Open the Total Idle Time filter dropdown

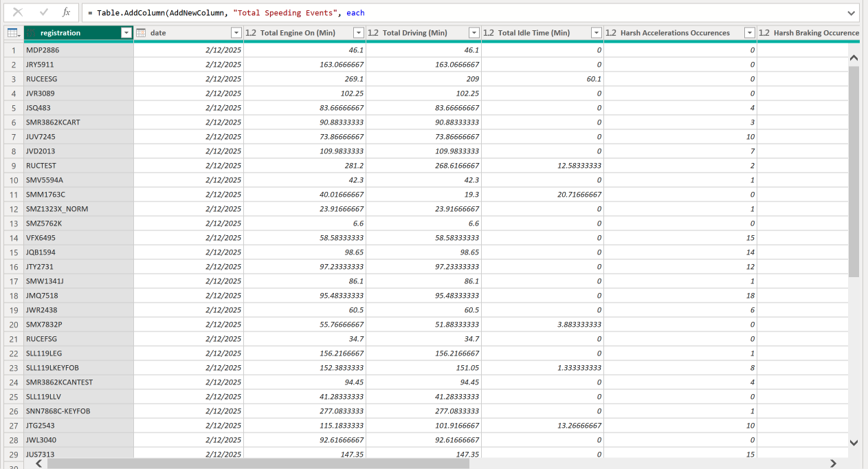click(596, 33)
